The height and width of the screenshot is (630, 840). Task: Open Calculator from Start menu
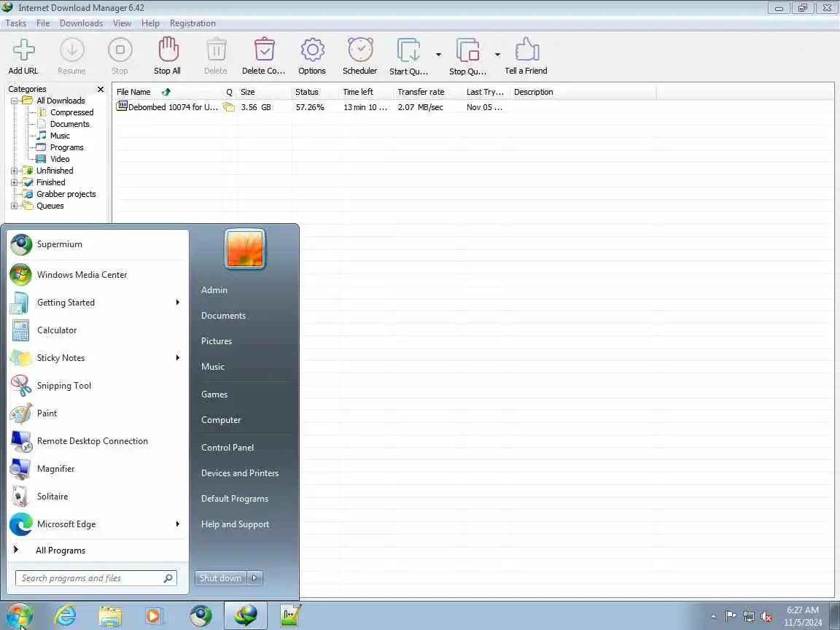pyautogui.click(x=98, y=330)
